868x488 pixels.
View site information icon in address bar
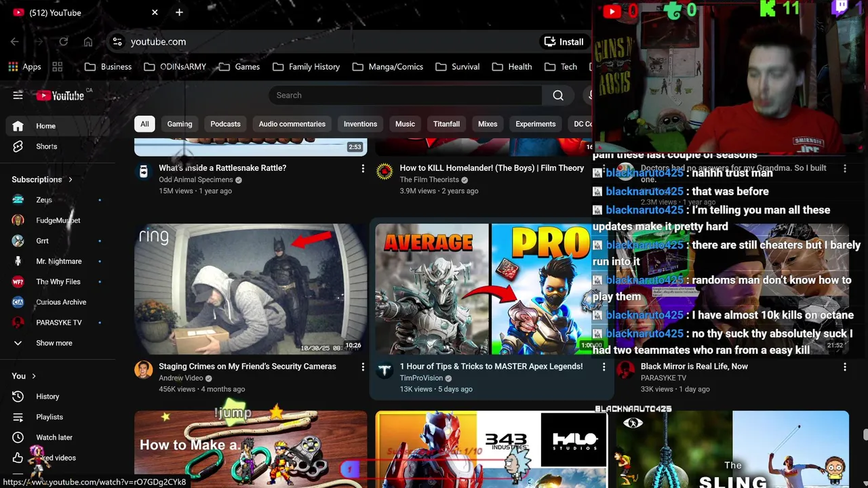click(117, 42)
